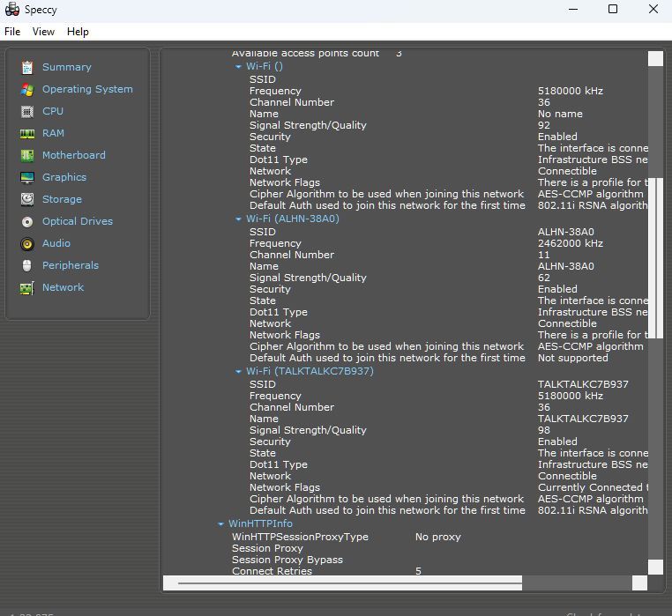Click the vertical scrollbar up arrow
Image resolution: width=672 pixels, height=616 pixels.
[x=655, y=59]
